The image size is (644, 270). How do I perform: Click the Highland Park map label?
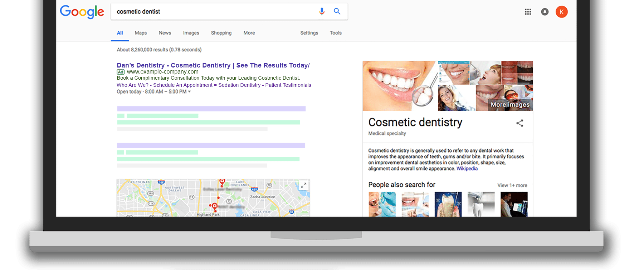(x=208, y=215)
